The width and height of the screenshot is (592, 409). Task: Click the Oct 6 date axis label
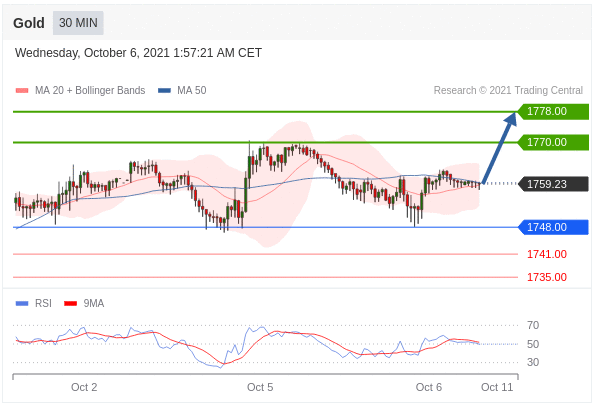pyautogui.click(x=429, y=387)
